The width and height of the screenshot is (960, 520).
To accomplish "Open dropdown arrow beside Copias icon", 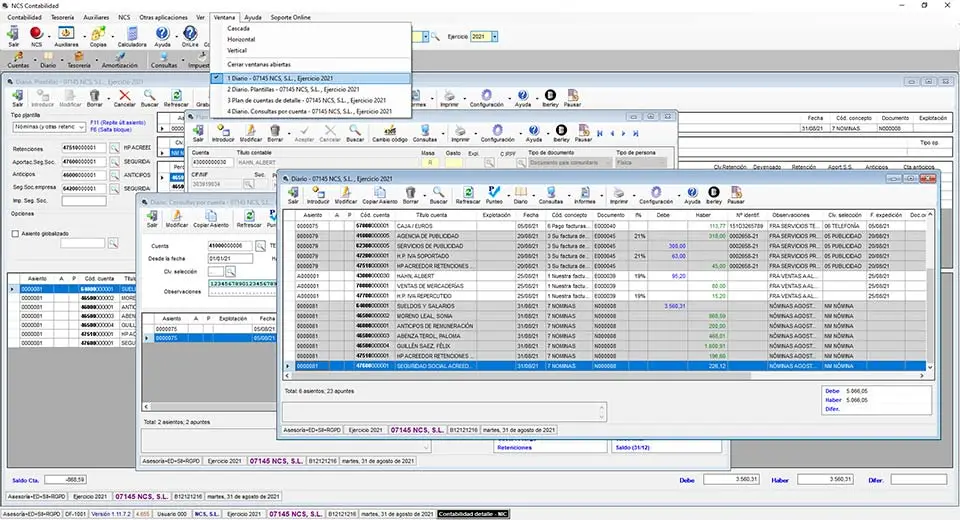I will 112,37.
